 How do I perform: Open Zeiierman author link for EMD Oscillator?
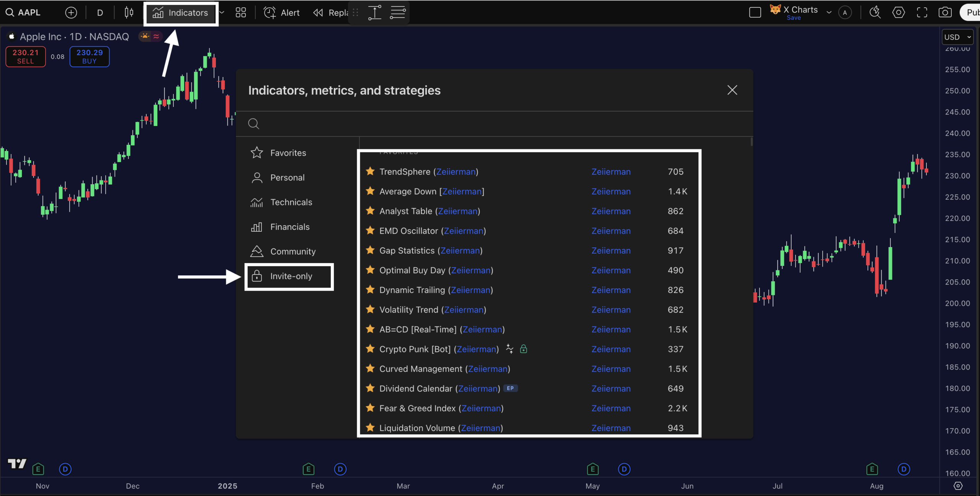click(611, 231)
